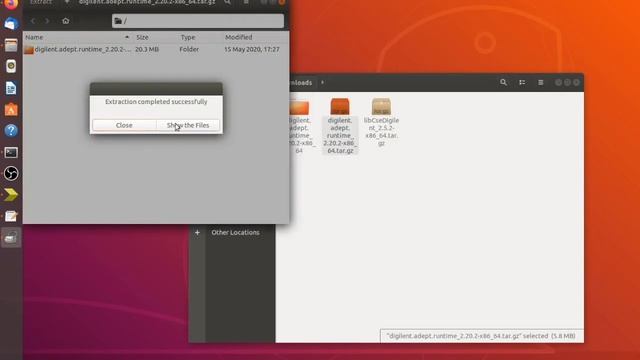
Task: Go back in Archive Manager
Action: click(x=33, y=21)
